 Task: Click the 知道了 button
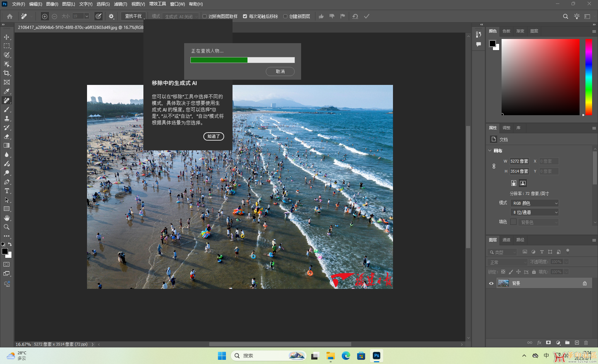tap(214, 136)
